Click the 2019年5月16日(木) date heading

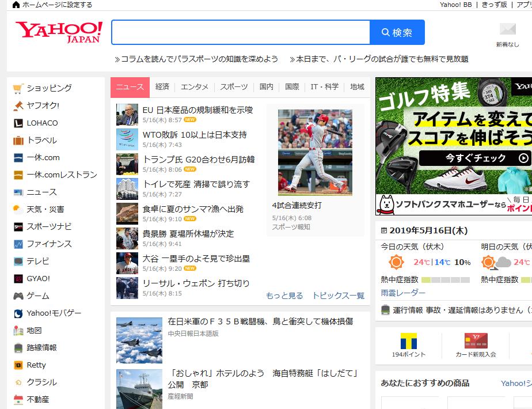[429, 230]
